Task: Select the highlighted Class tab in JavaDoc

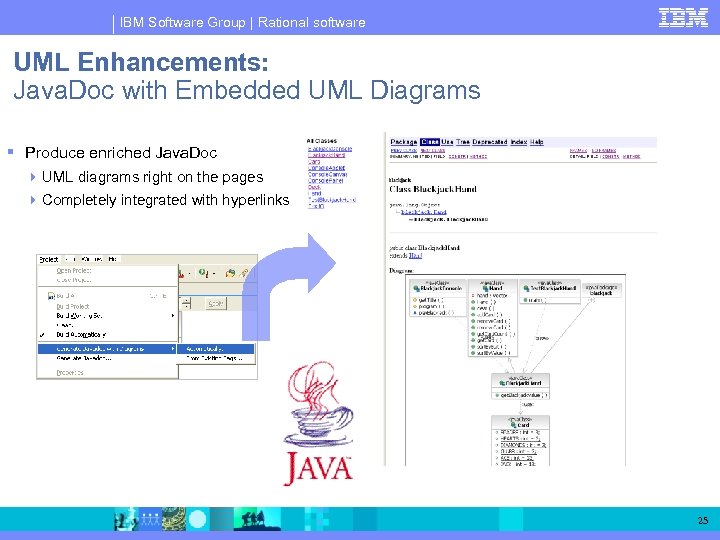Action: (x=430, y=142)
